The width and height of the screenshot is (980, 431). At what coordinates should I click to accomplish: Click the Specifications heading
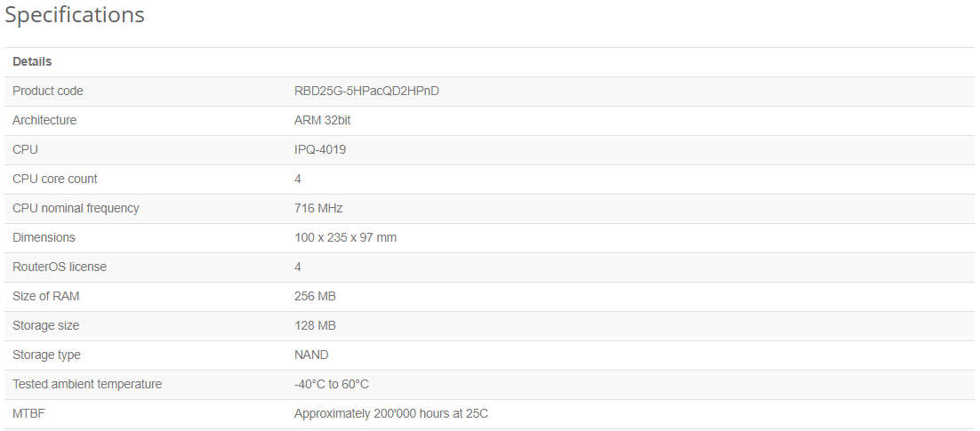tap(75, 15)
